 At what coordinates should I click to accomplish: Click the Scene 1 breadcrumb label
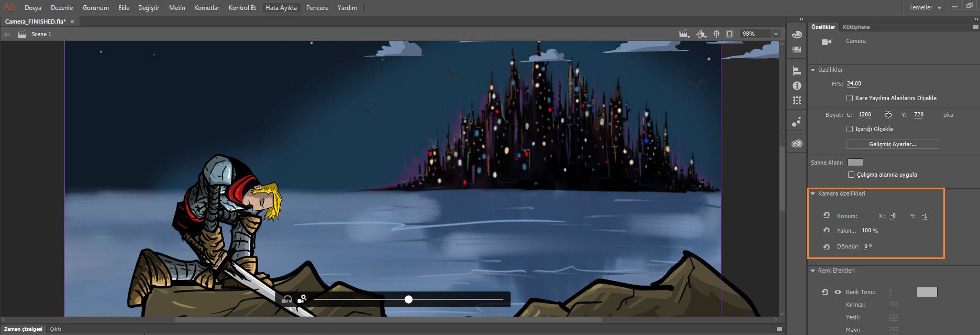[41, 34]
